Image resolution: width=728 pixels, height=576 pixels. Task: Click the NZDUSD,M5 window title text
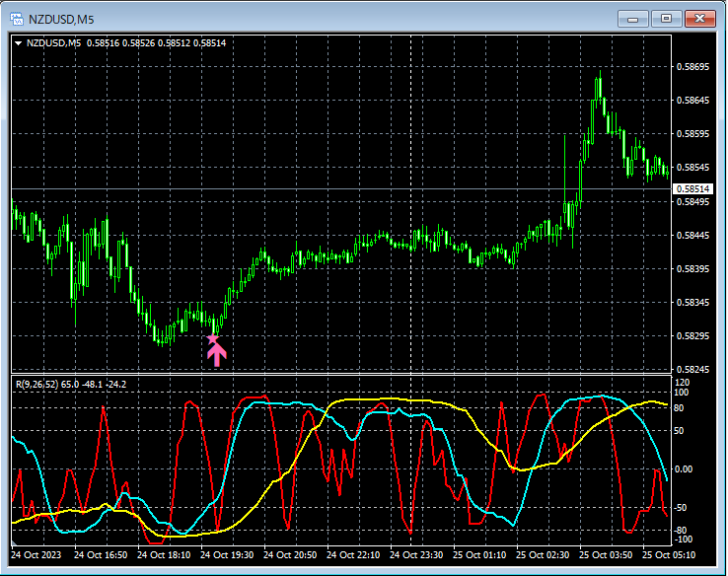click(61, 20)
